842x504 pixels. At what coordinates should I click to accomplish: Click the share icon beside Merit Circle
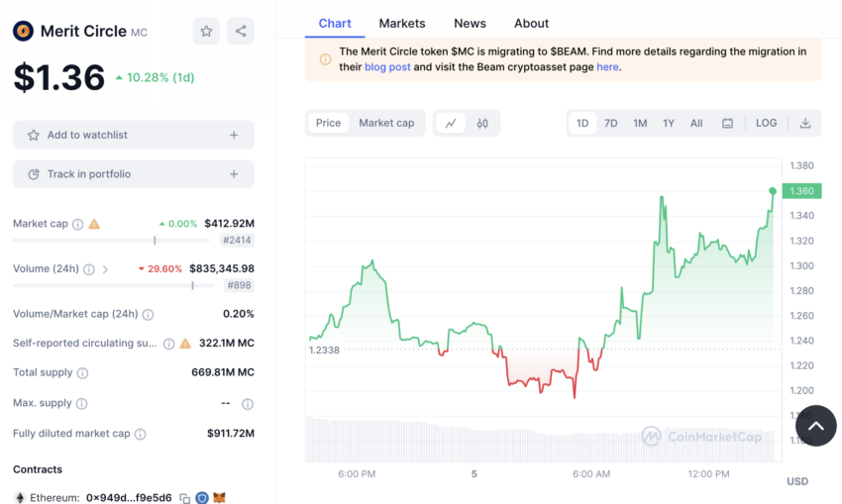(241, 31)
